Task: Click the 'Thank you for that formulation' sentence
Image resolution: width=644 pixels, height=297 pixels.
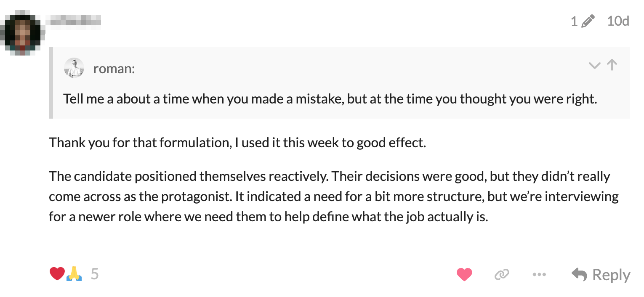Action: [x=237, y=143]
